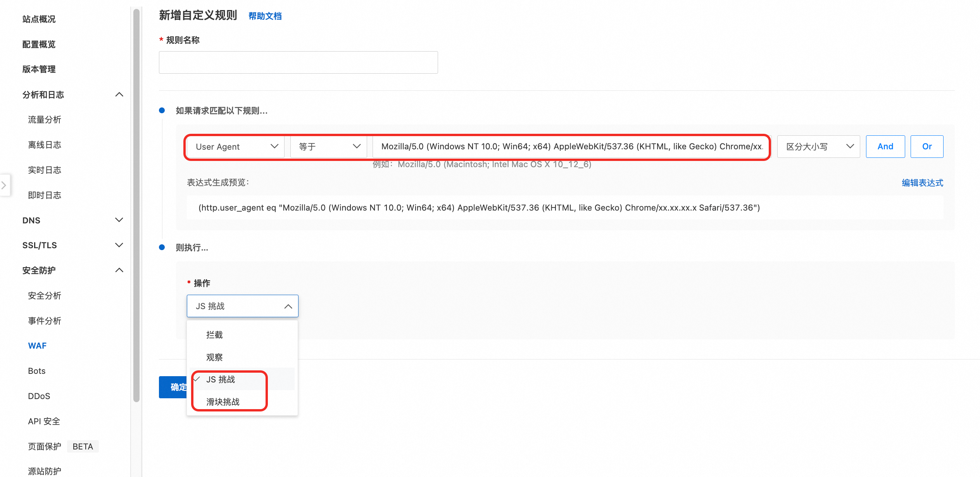Select 拦截 from the action list
The width and height of the screenshot is (980, 477).
point(214,335)
